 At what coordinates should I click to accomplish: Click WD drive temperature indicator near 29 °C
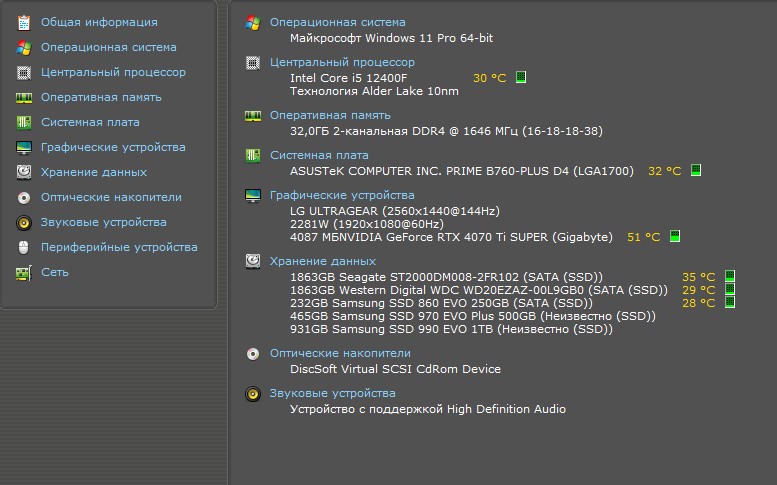tap(730, 289)
